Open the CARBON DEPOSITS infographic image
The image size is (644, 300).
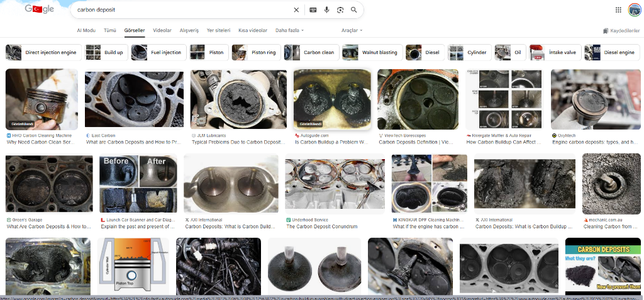click(603, 266)
